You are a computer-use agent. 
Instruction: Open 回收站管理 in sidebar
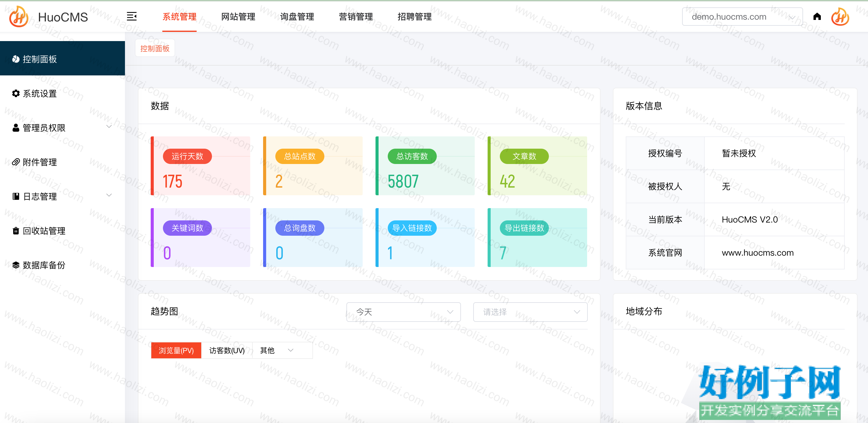(x=62, y=231)
